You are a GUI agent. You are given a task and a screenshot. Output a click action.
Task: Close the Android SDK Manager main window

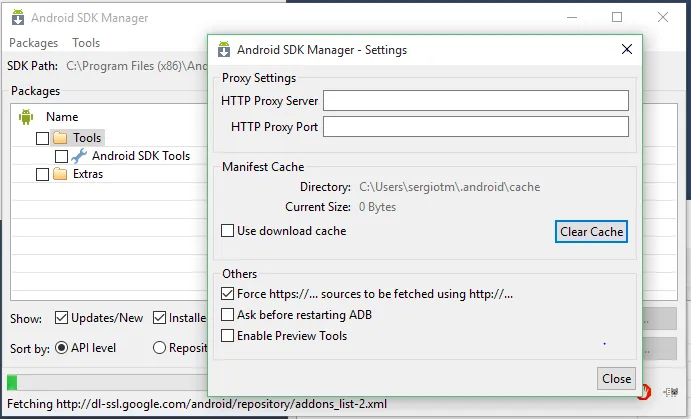pyautogui.click(x=663, y=17)
